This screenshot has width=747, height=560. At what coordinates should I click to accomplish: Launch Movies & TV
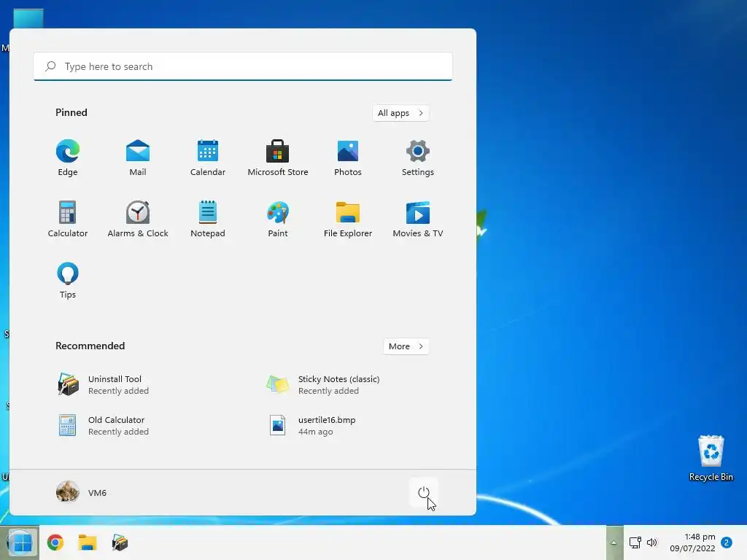coord(418,219)
